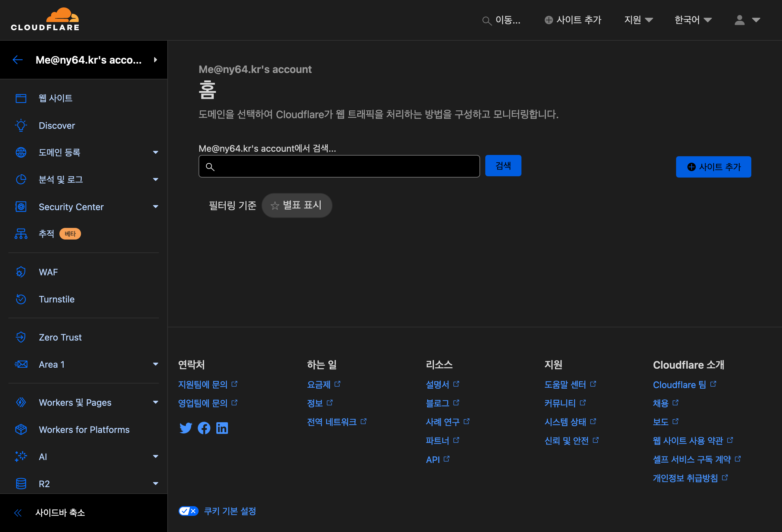This screenshot has height=532, width=782.
Task: Click the 분석 및 로그 pie chart icon
Action: [x=21, y=179]
